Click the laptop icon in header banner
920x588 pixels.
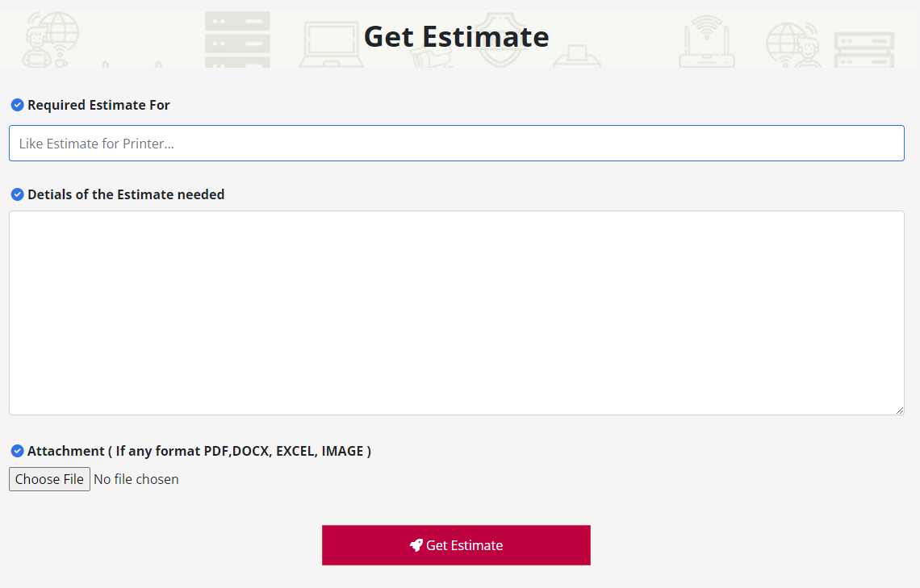331,44
